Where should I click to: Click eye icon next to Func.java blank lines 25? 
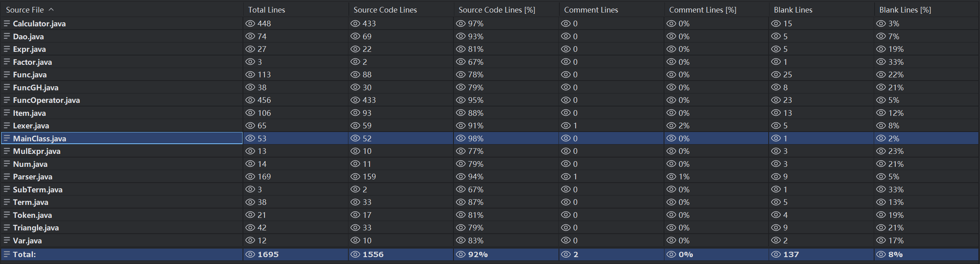(776, 75)
